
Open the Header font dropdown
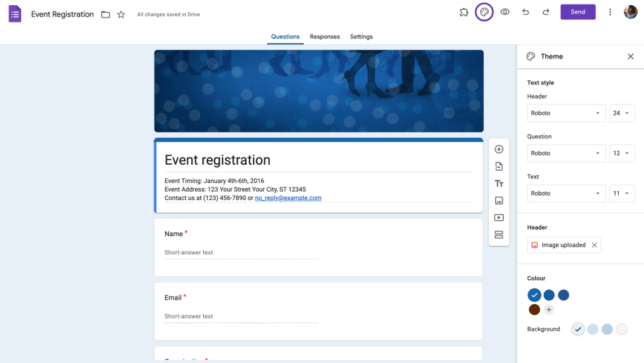(x=566, y=113)
